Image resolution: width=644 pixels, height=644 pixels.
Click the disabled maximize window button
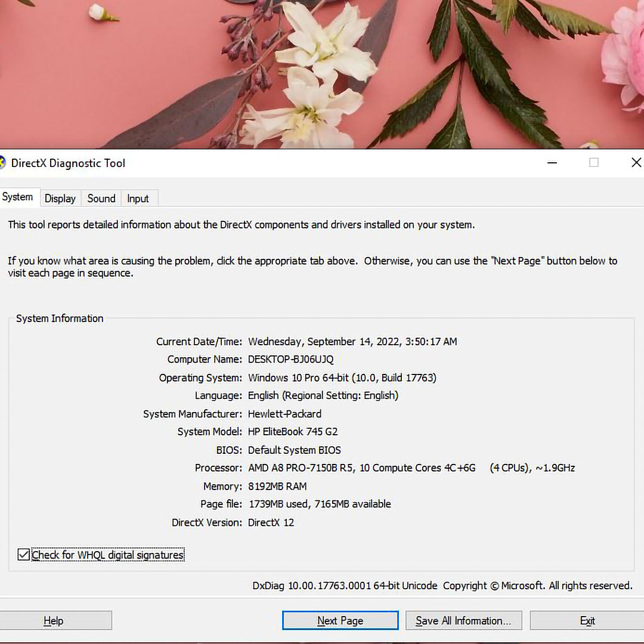(x=594, y=163)
